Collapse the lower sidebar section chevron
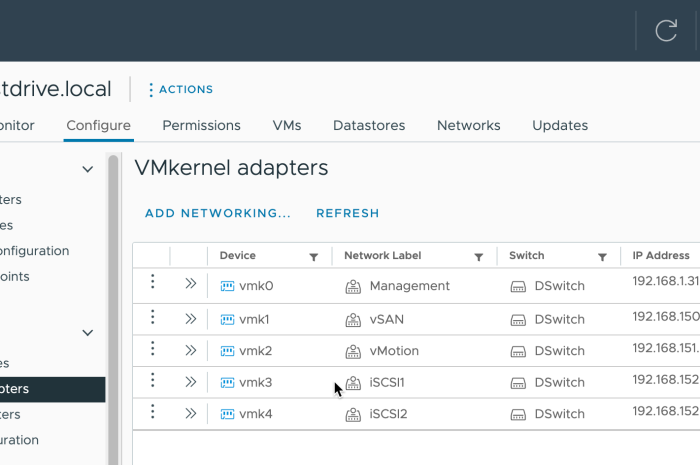700x465 pixels. [88, 333]
